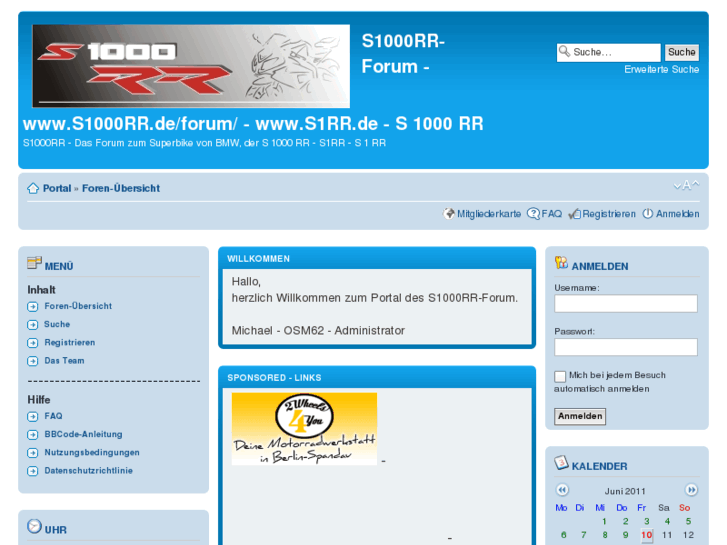This screenshot has width=727, height=545.
Task: Click the 'Willkommen' panel heading
Action: (x=258, y=259)
